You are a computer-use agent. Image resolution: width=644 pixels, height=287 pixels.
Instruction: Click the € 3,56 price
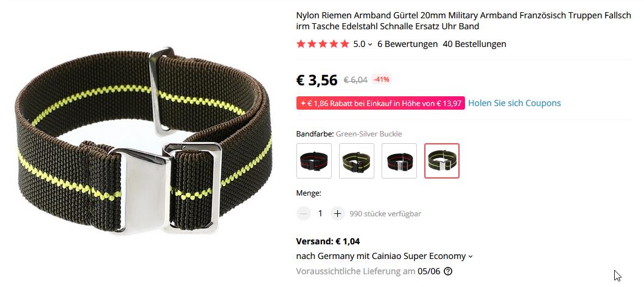317,80
